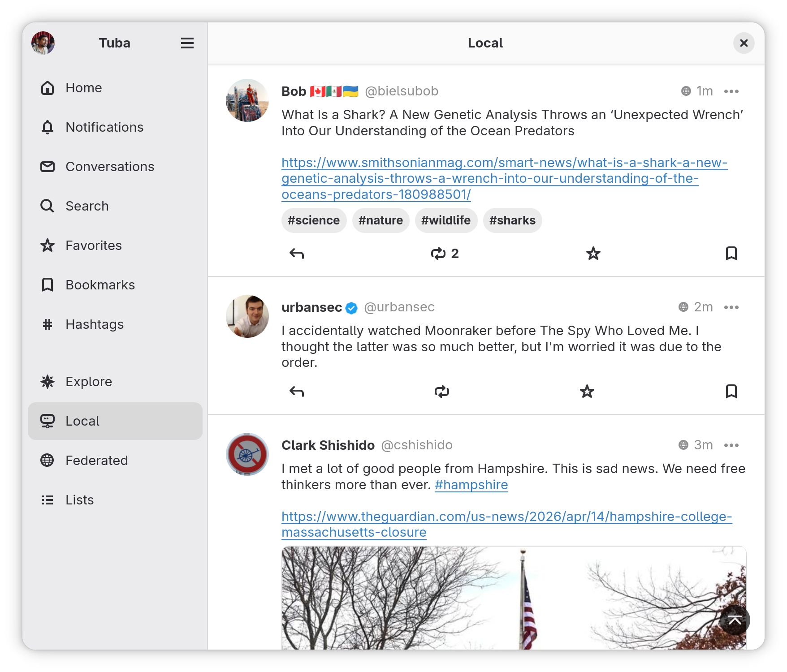The image size is (787, 672).
Task: Open the hamburger menu next to Tuba
Action: click(x=187, y=43)
